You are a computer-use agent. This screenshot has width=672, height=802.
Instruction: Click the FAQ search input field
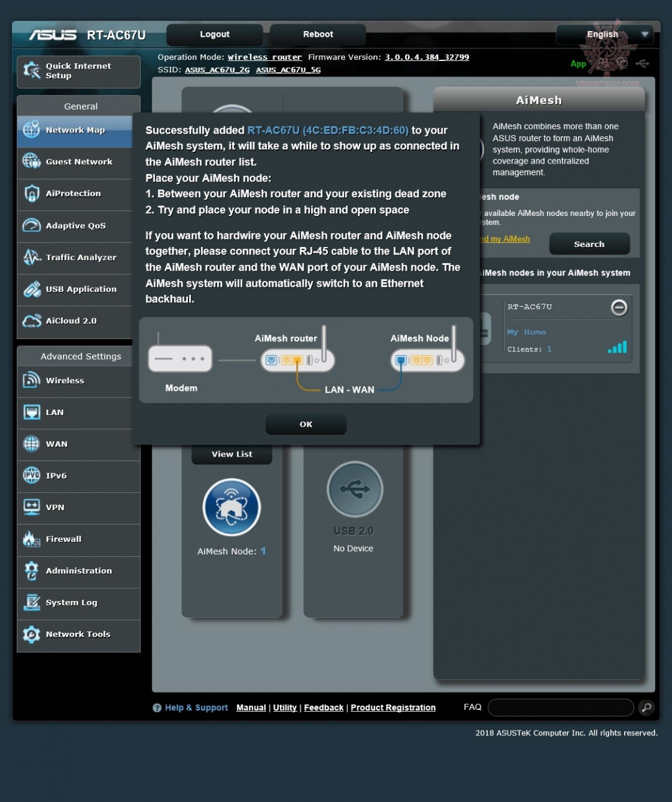pyautogui.click(x=561, y=707)
